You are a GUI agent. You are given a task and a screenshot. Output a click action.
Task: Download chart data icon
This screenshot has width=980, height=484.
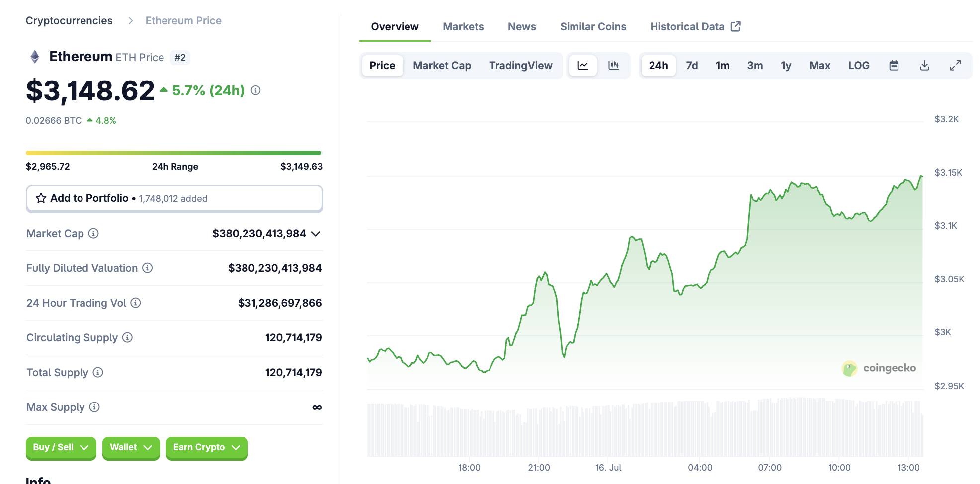click(924, 65)
